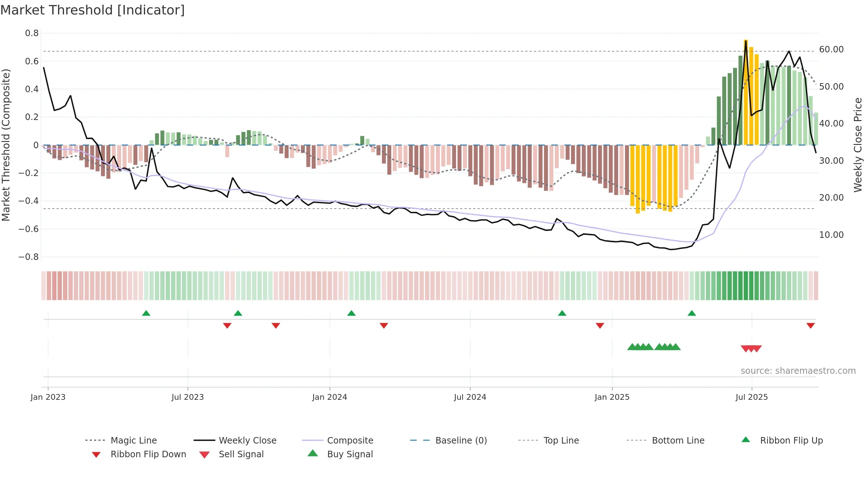Click the last Ribbon Flip Down marker in late 2025
The height and width of the screenshot is (488, 868).
[810, 326]
